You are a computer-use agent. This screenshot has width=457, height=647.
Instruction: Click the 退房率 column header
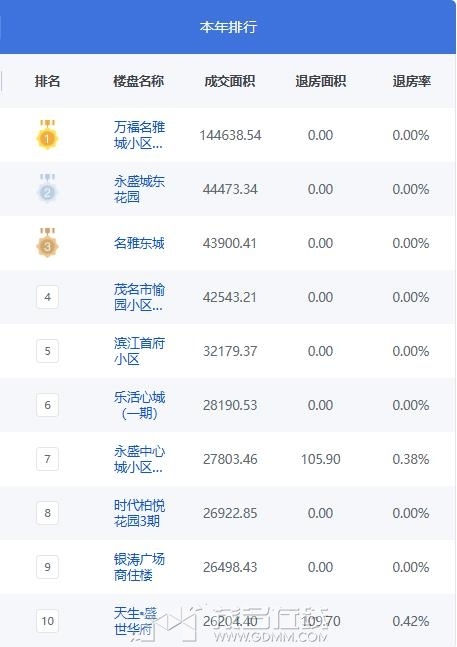coord(411,81)
